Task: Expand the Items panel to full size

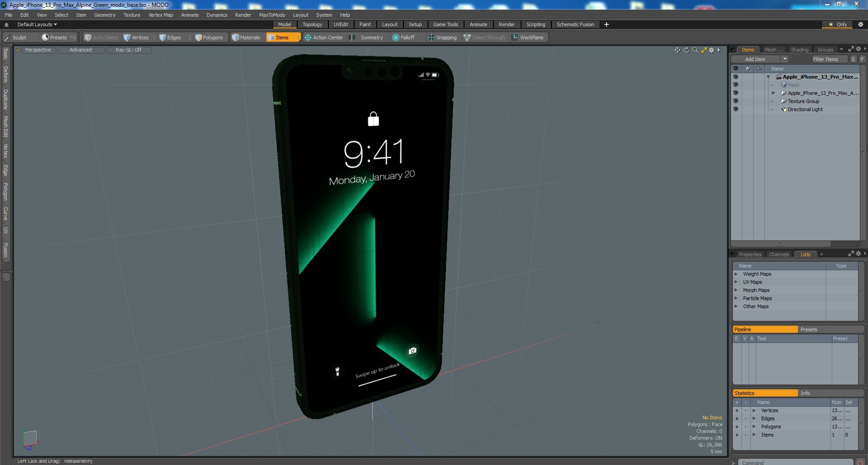Action: 851,49
